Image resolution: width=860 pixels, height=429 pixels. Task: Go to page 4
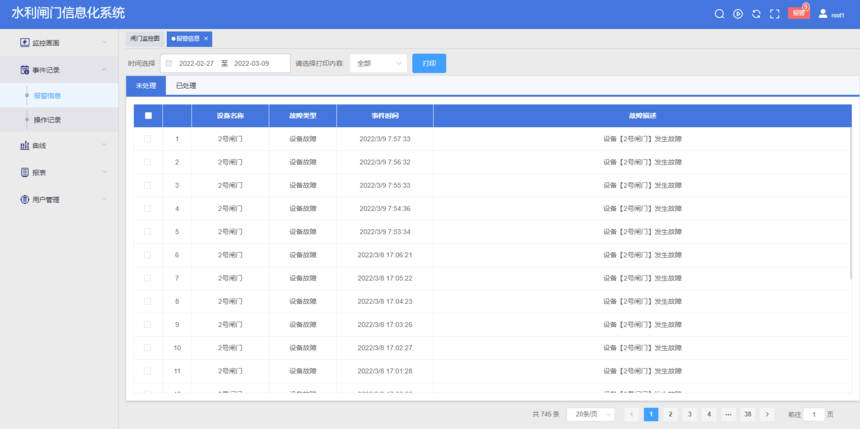point(709,414)
